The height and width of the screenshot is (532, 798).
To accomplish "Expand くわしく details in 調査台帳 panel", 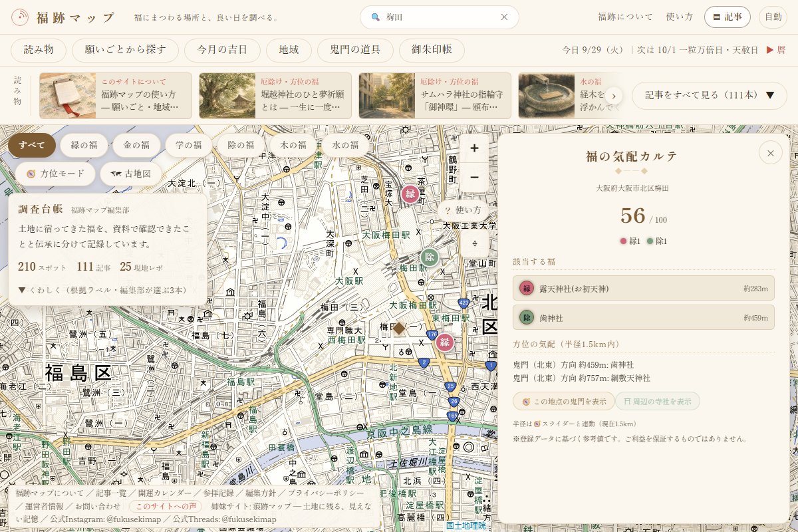I will pyautogui.click(x=103, y=290).
